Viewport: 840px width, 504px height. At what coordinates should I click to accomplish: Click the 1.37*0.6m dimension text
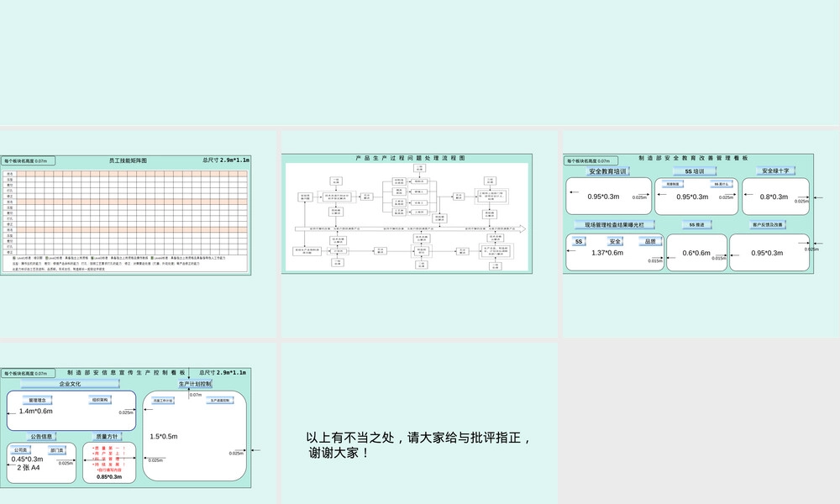point(607,253)
